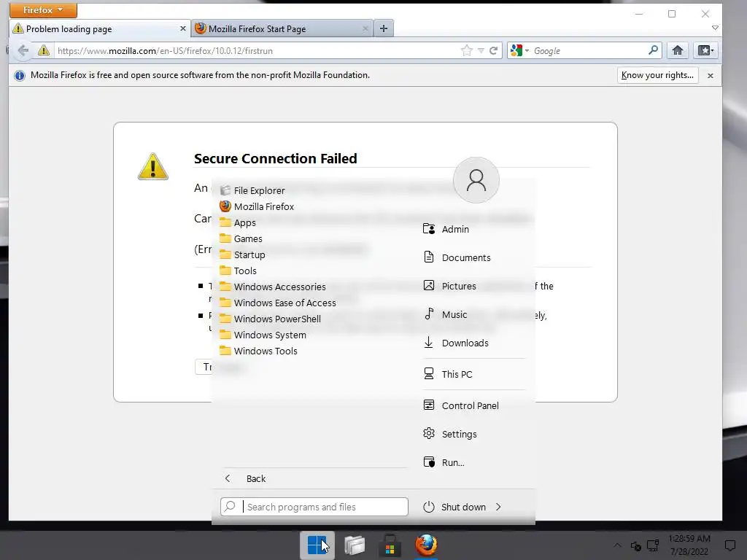Image resolution: width=747 pixels, height=560 pixels.
Task: Click the Know your rights button
Action: (657, 75)
